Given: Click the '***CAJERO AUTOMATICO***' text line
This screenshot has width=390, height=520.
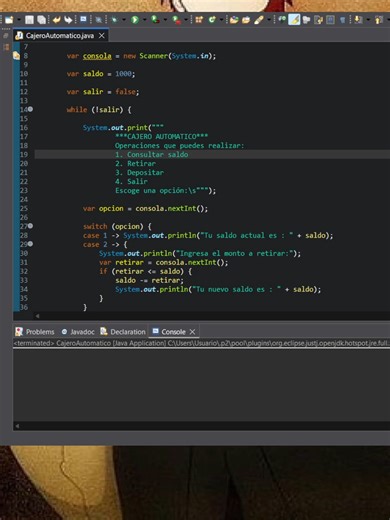Looking at the screenshot, I should (161, 136).
